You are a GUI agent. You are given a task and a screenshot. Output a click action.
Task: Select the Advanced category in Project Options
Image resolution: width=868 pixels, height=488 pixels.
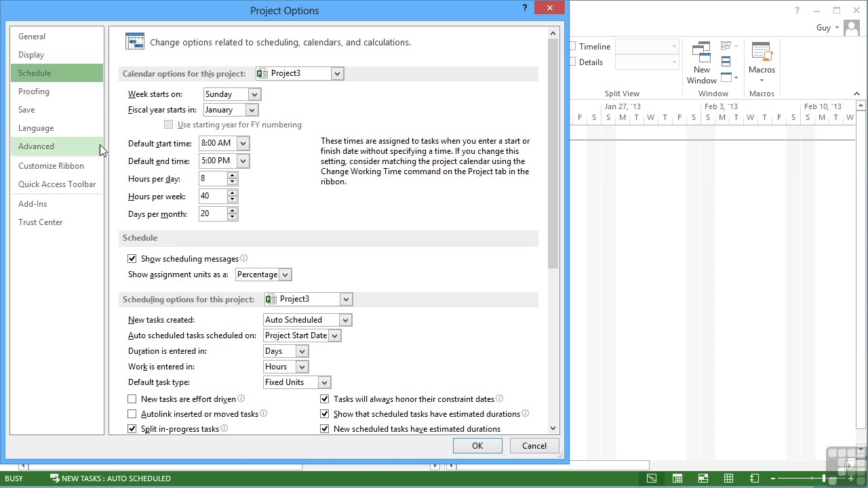point(57,146)
